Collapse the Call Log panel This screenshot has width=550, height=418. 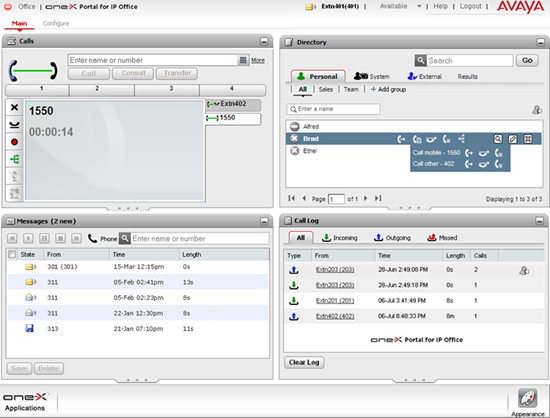coord(540,221)
